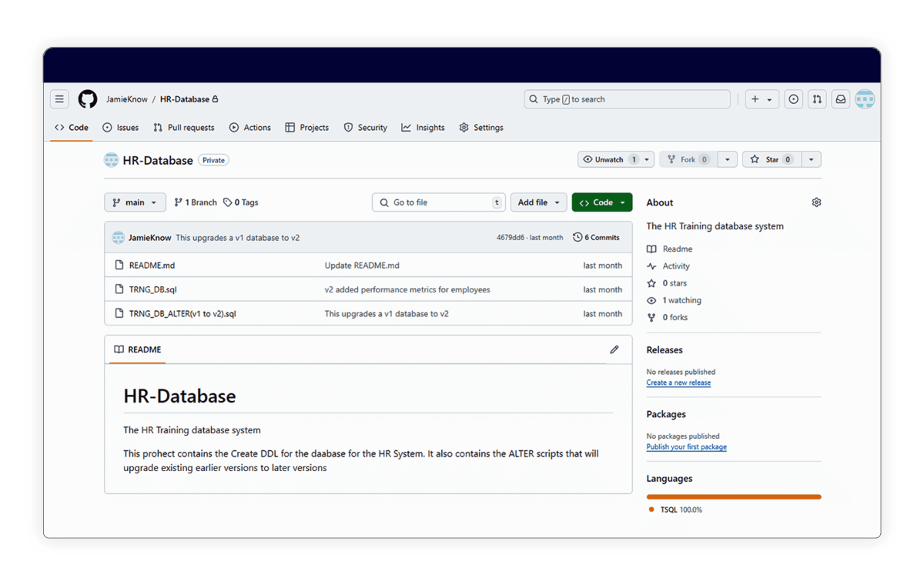Expand the Unwatch options dropdown arrow
This screenshot has height=588, width=924.
647,159
